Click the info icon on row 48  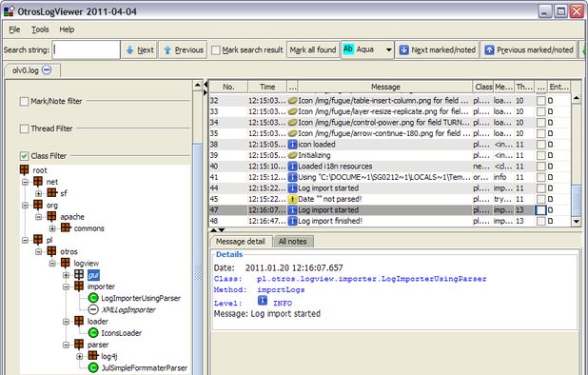[x=292, y=221]
